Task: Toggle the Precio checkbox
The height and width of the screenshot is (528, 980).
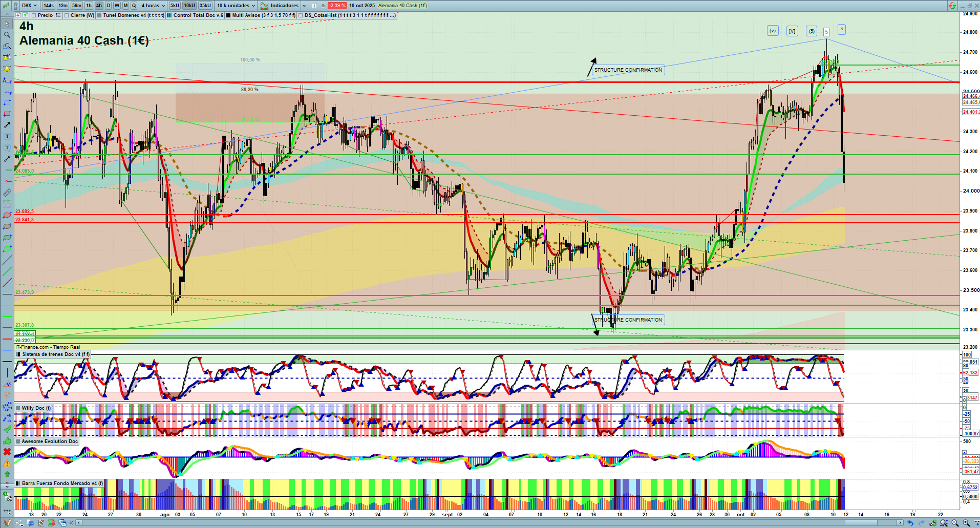Action: [x=34, y=15]
